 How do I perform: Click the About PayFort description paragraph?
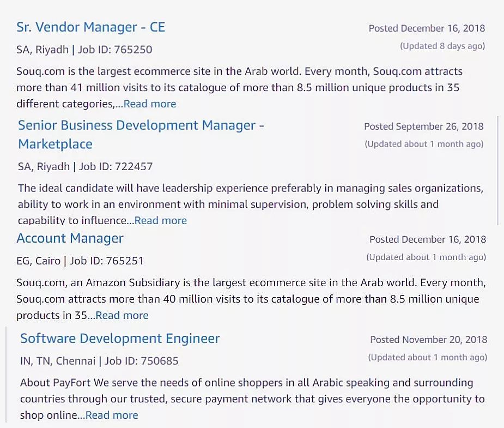252,399
